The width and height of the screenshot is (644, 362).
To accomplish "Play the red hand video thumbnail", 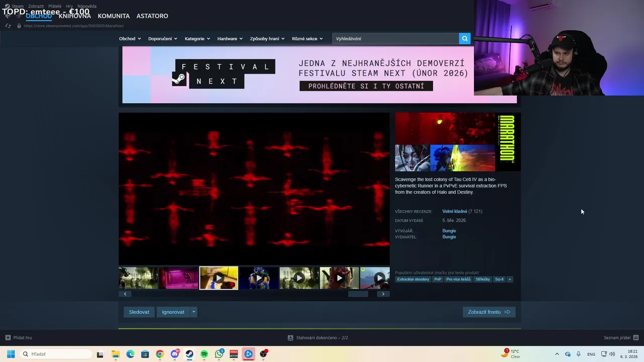I will click(x=340, y=278).
